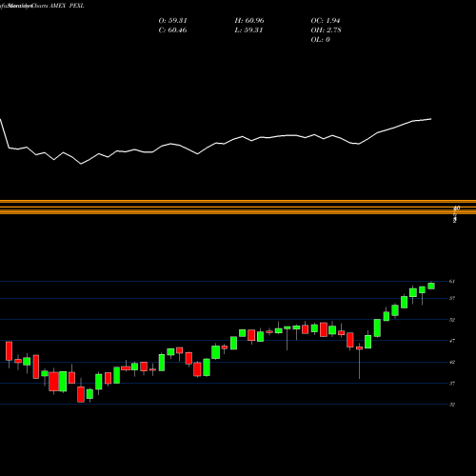Click the last green candle near 61
The height and width of the screenshot is (476, 476).
coord(431,286)
